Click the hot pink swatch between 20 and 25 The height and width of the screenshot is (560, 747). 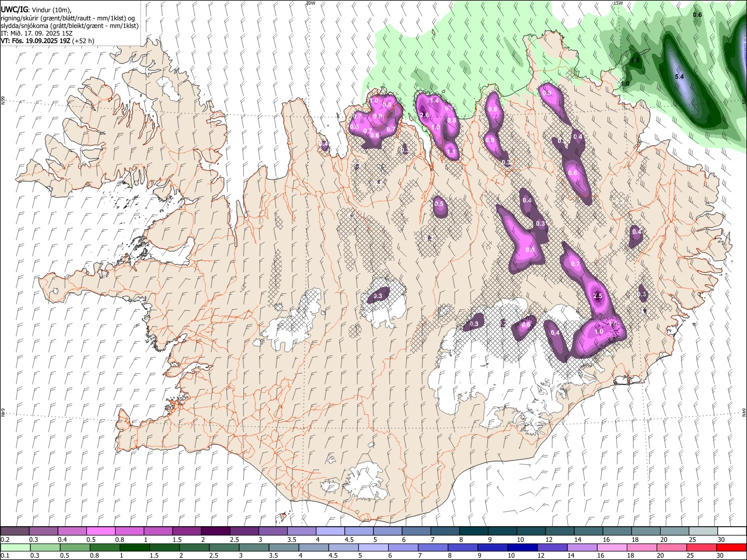(672, 547)
